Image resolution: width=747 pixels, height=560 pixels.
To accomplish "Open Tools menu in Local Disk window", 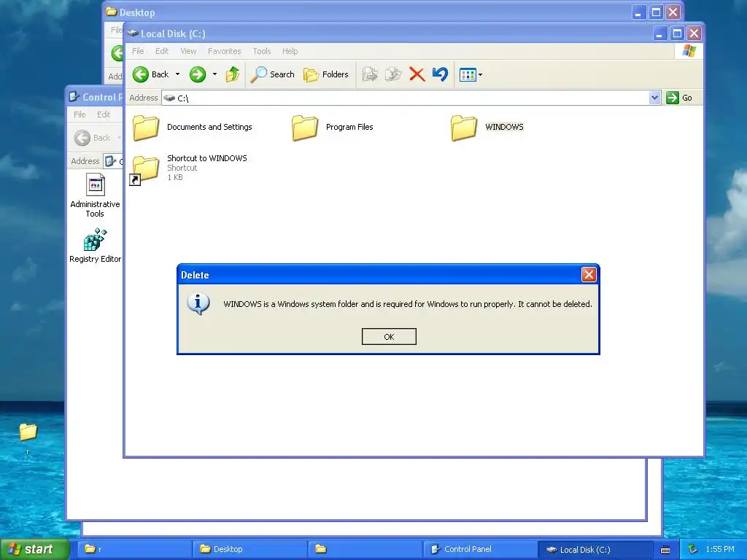I will point(262,51).
